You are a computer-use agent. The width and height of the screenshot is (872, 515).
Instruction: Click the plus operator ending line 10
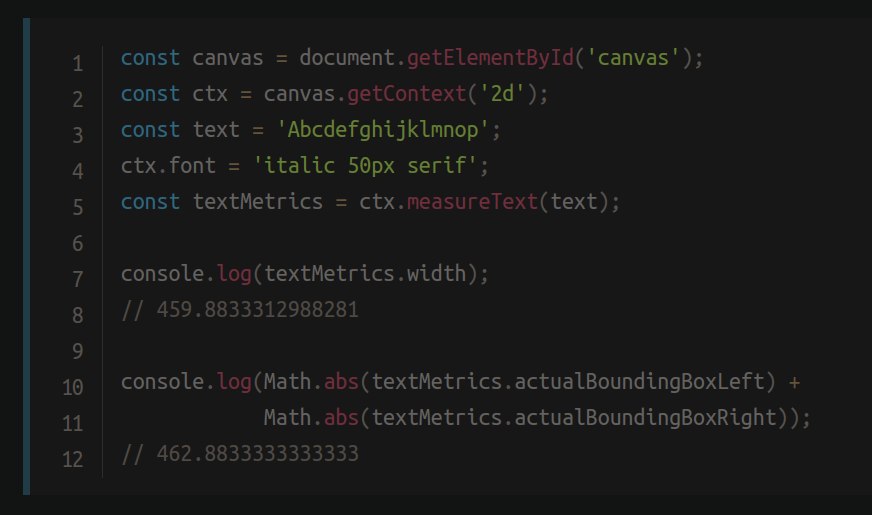tap(794, 383)
